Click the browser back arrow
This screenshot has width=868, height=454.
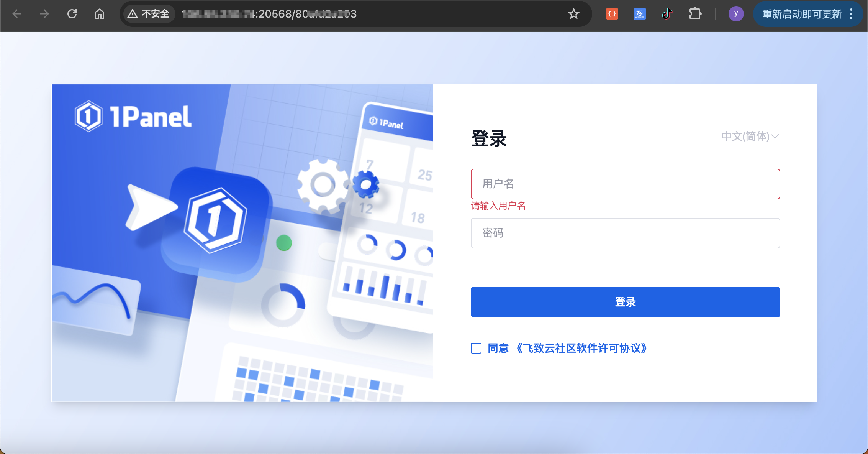coord(17,14)
